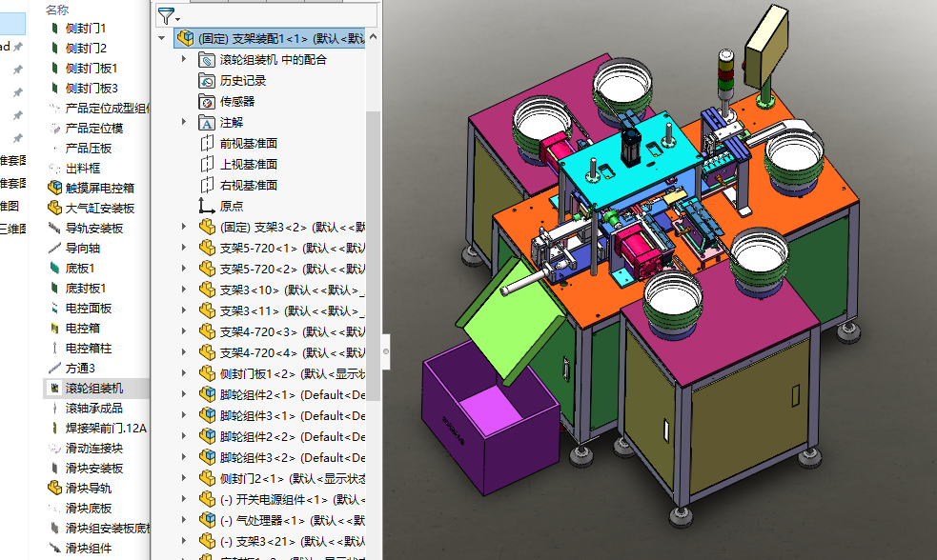Click the 导轨安装板 part file icon

coord(54,228)
